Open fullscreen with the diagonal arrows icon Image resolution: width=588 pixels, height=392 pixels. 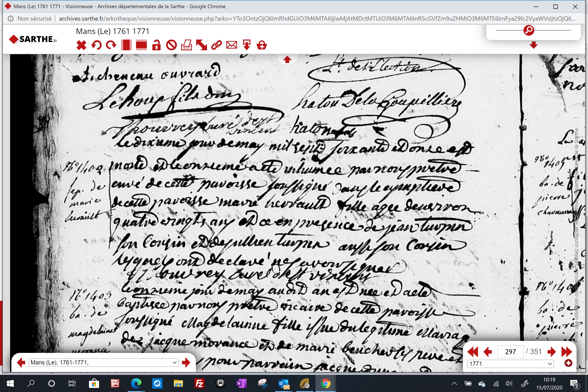202,45
